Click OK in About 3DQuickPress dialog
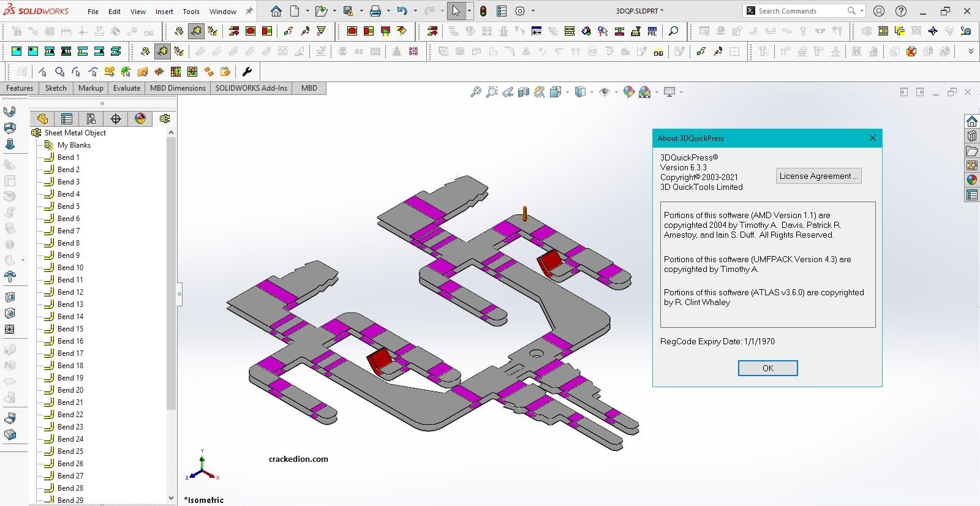The image size is (980, 506). tap(768, 368)
